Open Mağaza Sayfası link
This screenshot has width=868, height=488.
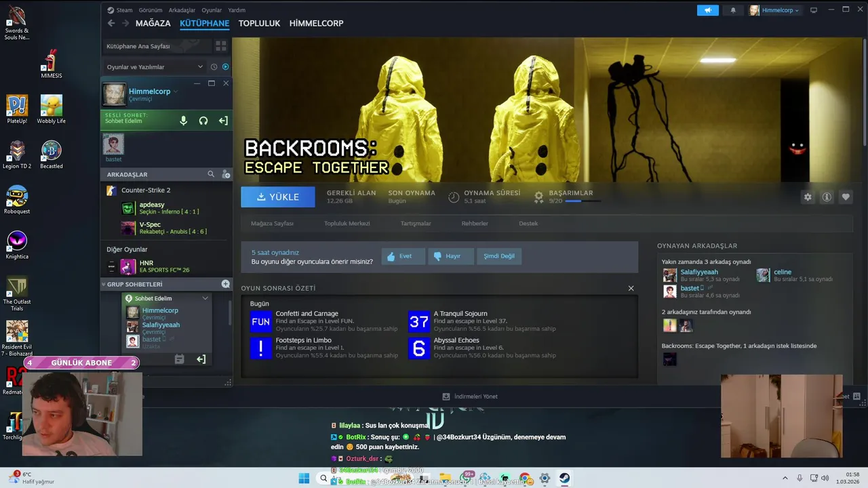coord(272,224)
